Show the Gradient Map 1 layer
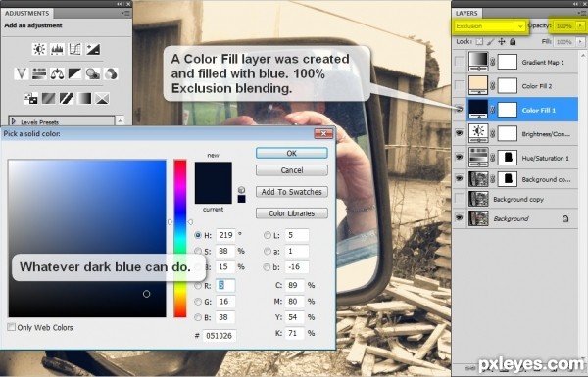Image resolution: width=588 pixels, height=377 pixels. point(459,62)
